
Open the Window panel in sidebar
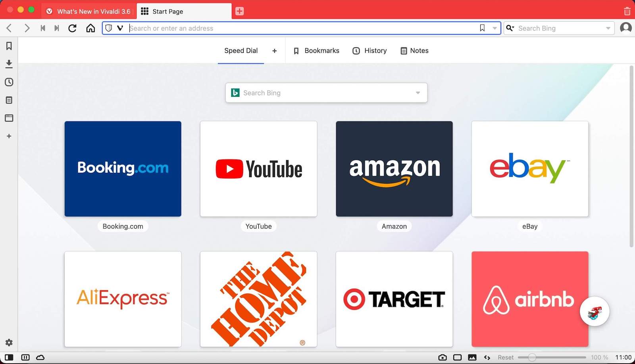[x=9, y=118]
